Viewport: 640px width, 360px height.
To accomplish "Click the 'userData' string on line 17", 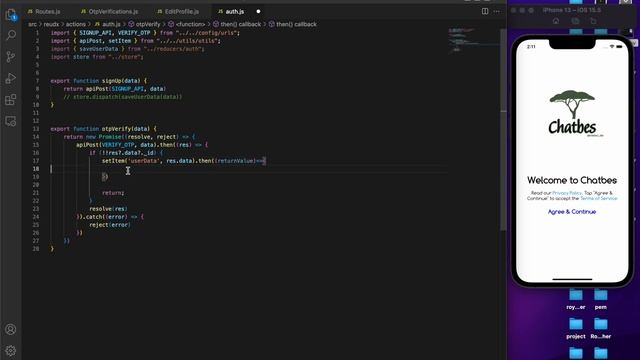I will tap(143, 161).
